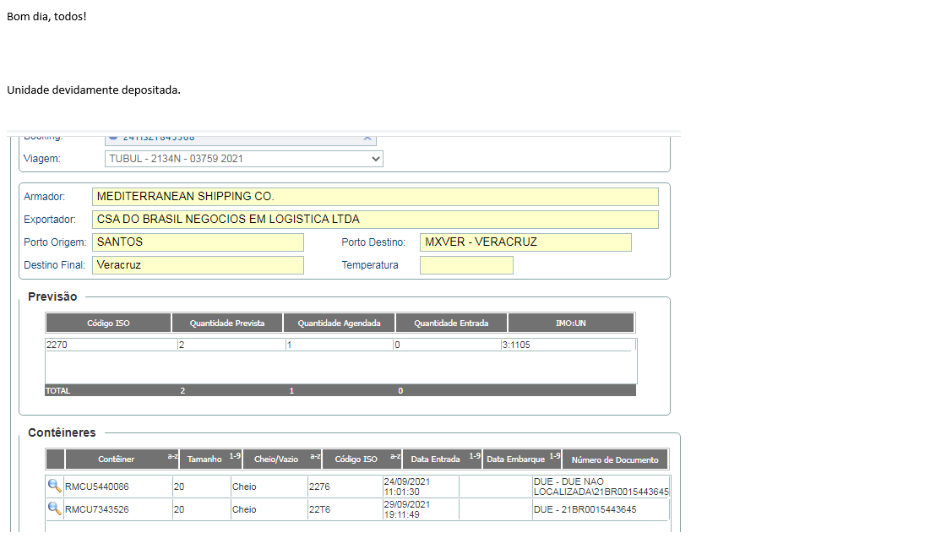Click the Porto Origem field showing SANTOS
The width and height of the screenshot is (952, 560).
198,242
